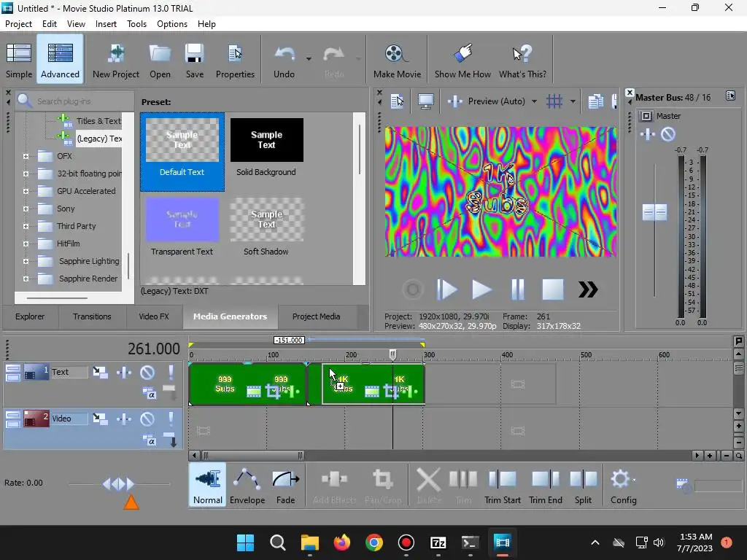Expand the Third Party folder

click(26, 226)
